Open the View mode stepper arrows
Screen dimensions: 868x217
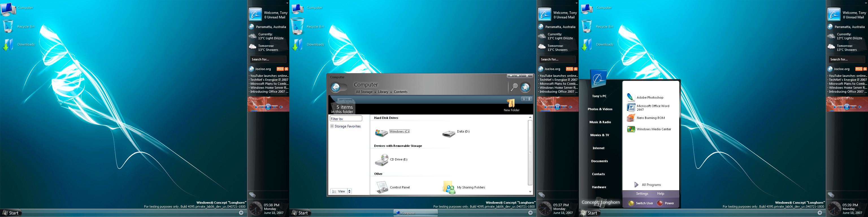pyautogui.click(x=350, y=191)
